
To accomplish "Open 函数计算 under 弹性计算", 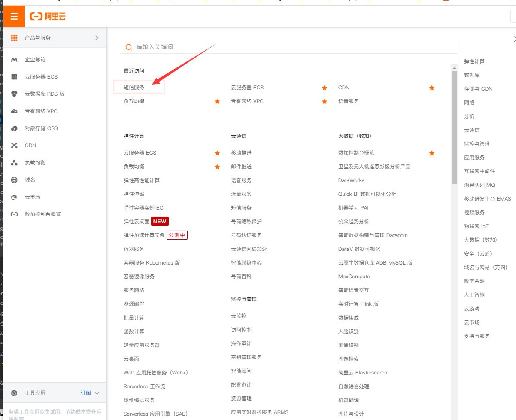I will tap(134, 332).
